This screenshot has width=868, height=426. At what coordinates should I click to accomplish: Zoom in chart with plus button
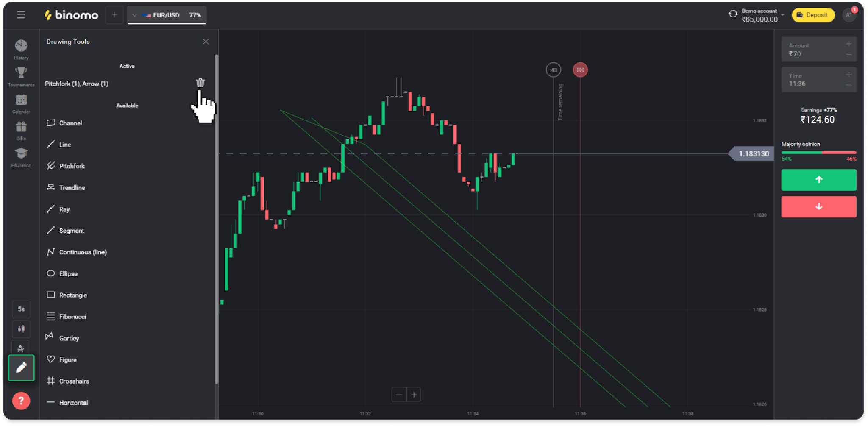(414, 395)
